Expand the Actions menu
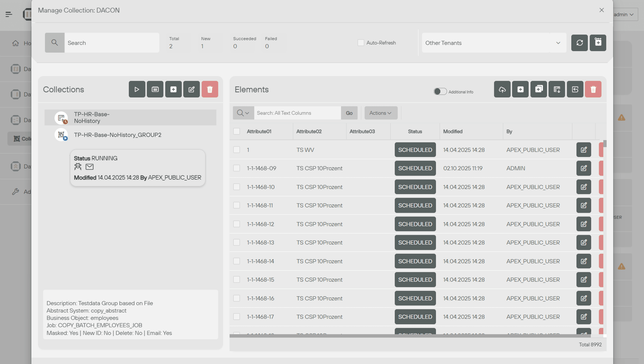The width and height of the screenshot is (644, 364). 381,113
